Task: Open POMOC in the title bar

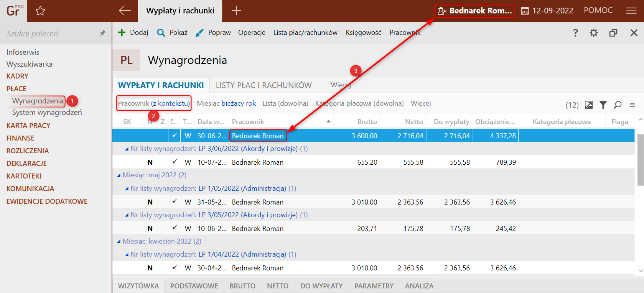Action: [x=598, y=11]
